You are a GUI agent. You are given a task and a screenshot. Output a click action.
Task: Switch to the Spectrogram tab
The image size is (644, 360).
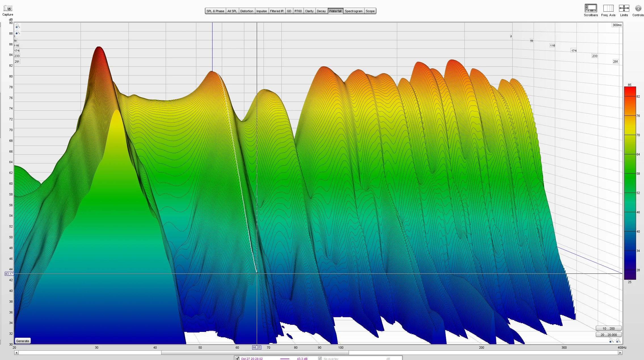click(353, 11)
